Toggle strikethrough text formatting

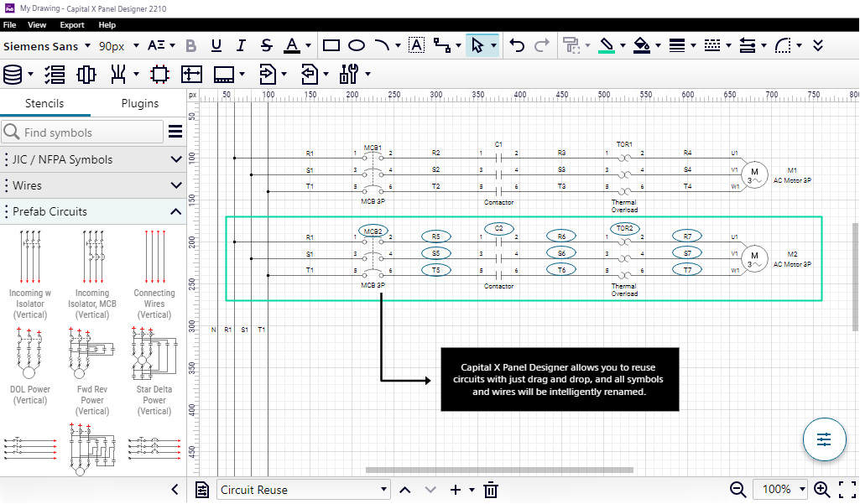tap(266, 46)
